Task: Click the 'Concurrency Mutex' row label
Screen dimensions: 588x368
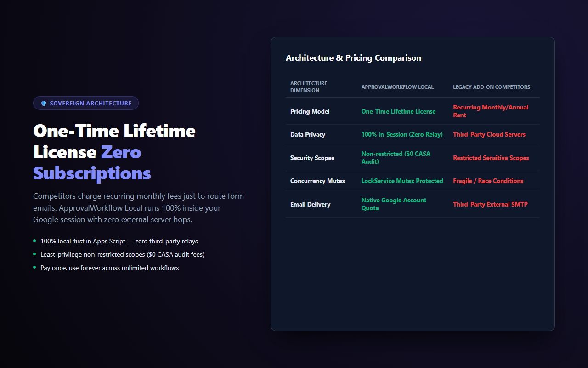Action: click(318, 181)
